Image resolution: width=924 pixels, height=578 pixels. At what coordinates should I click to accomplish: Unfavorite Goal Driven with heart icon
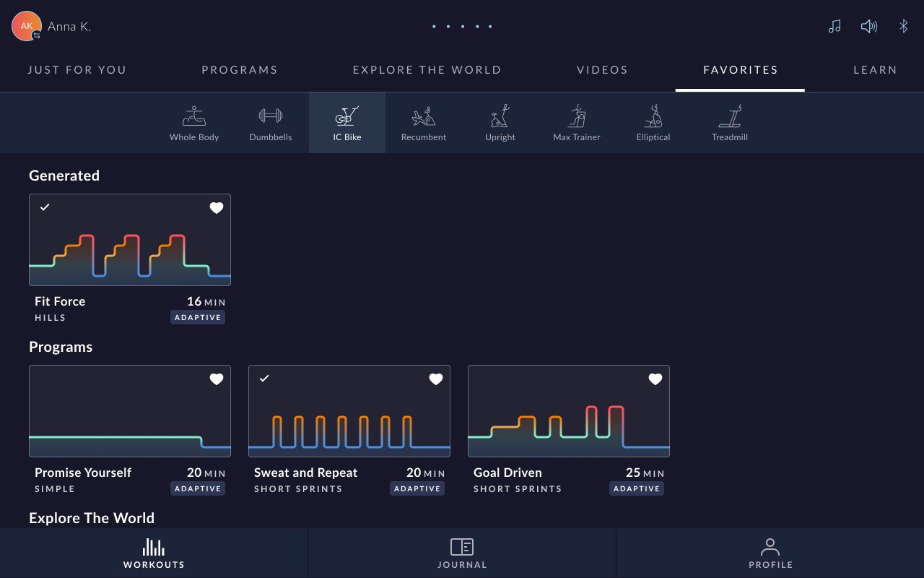coord(655,379)
